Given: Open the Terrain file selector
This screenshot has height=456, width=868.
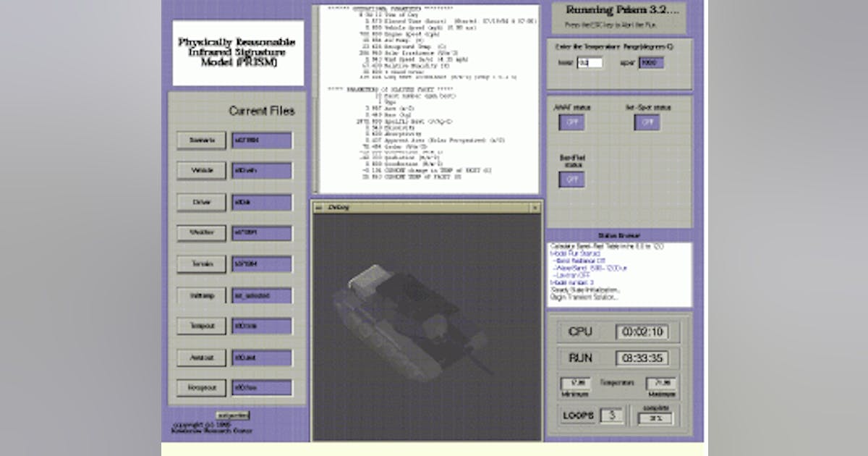Looking at the screenshot, I should click(201, 264).
